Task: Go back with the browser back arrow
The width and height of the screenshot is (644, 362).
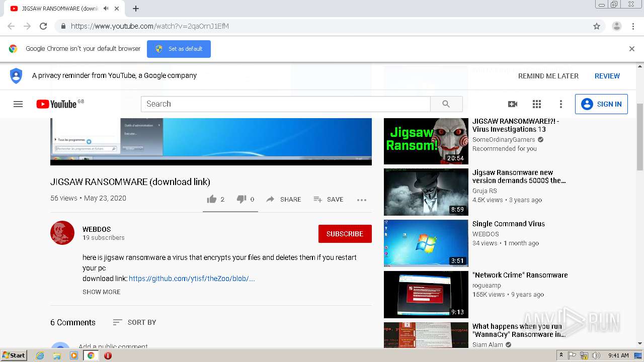Action: [11, 26]
